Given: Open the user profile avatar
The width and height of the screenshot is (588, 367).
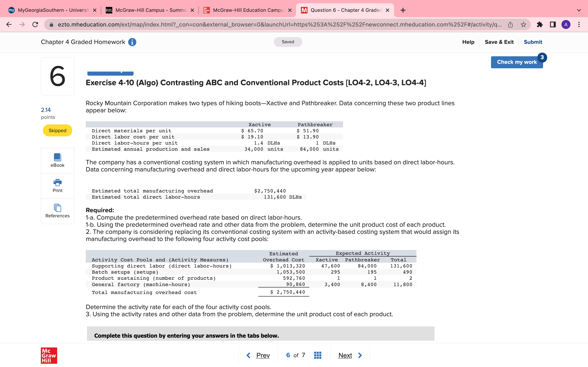Looking at the screenshot, I should click(x=566, y=24).
